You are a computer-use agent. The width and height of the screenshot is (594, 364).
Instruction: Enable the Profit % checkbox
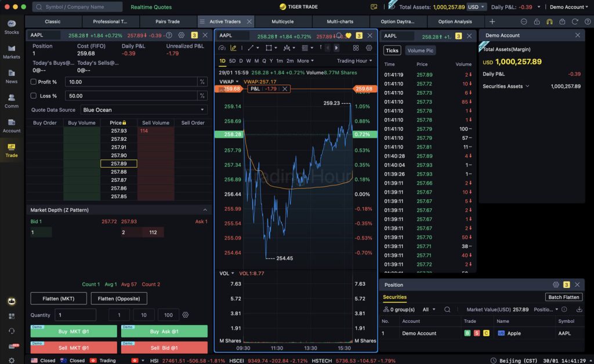[x=34, y=82]
